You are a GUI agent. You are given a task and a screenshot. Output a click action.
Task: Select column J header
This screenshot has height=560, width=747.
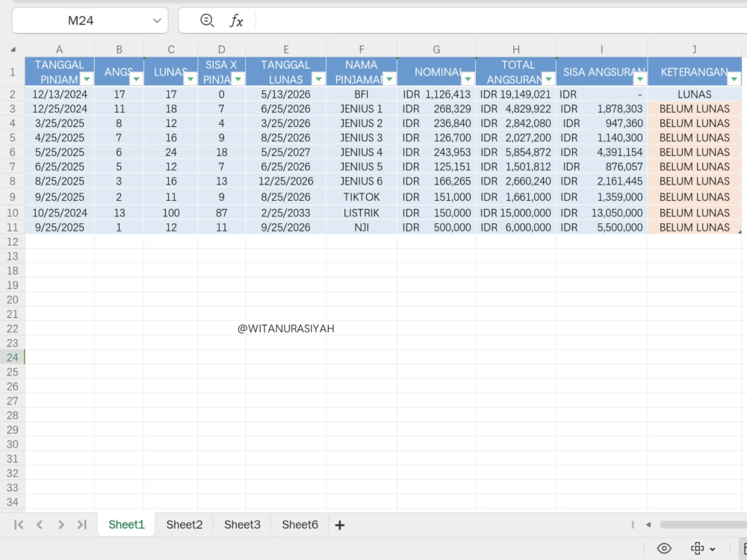point(694,49)
